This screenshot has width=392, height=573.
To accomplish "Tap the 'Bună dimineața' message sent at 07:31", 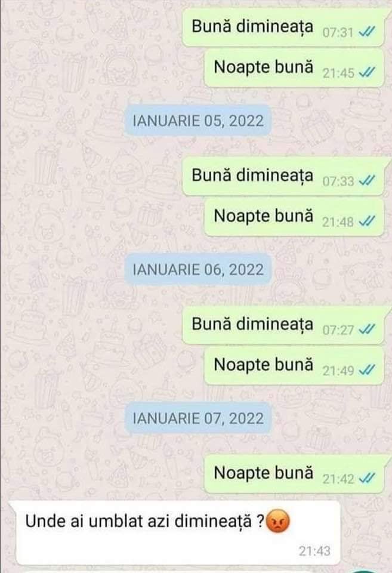I will tap(283, 27).
